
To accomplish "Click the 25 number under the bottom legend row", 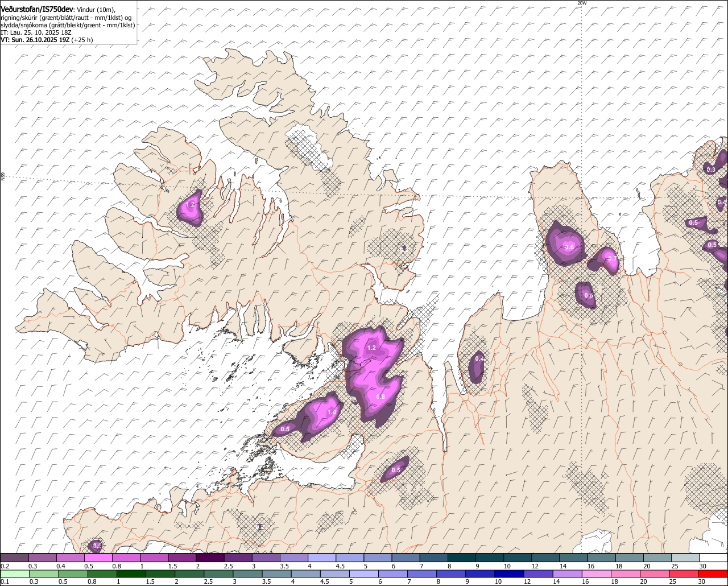I will pyautogui.click(x=673, y=581).
